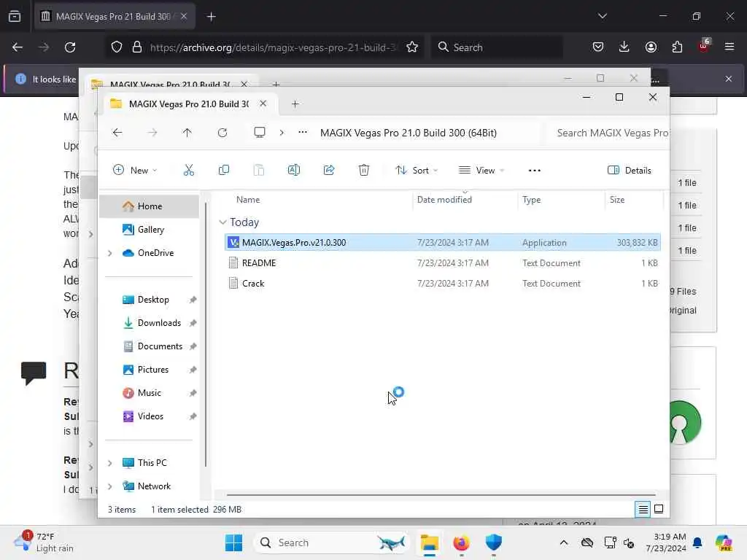Click the This PC monitor icon in address bar
Viewport: 747px width, 560px height.
[260, 133]
